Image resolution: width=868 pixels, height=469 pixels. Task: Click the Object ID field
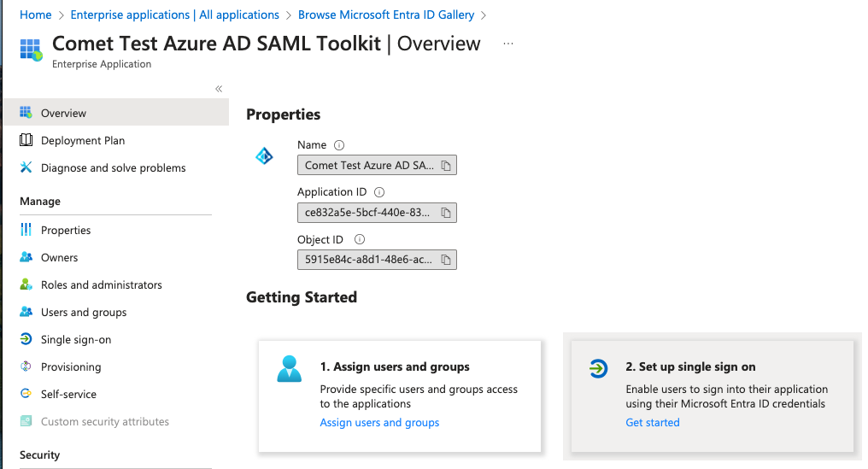(x=377, y=260)
